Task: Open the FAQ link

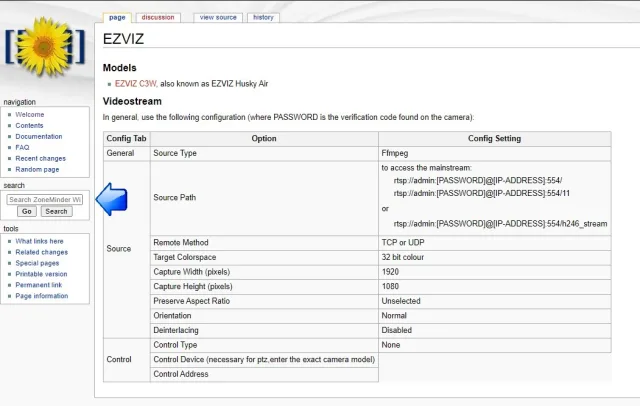Action: (22, 147)
